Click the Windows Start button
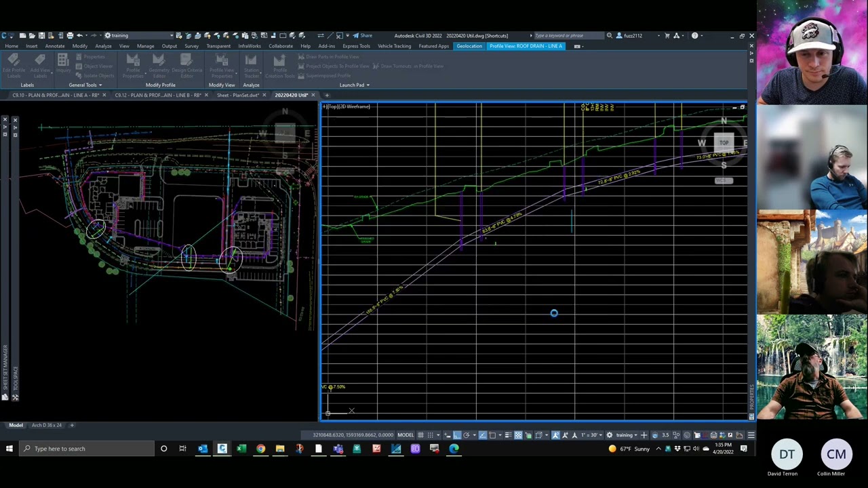 (x=9, y=448)
